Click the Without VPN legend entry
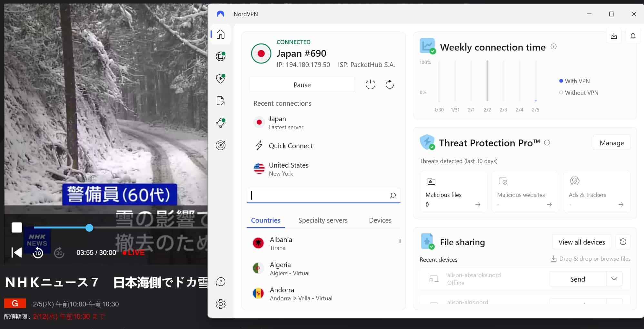The image size is (644, 329). 579,92
